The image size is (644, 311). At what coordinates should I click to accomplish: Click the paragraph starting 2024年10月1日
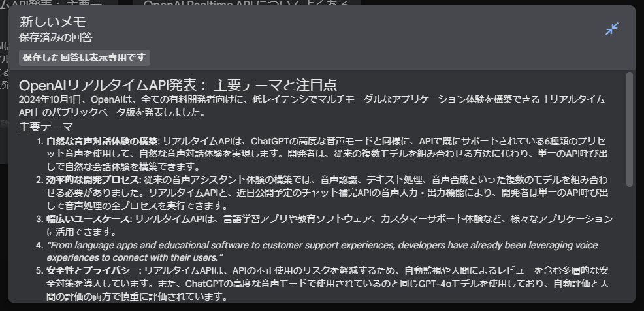pos(312,106)
